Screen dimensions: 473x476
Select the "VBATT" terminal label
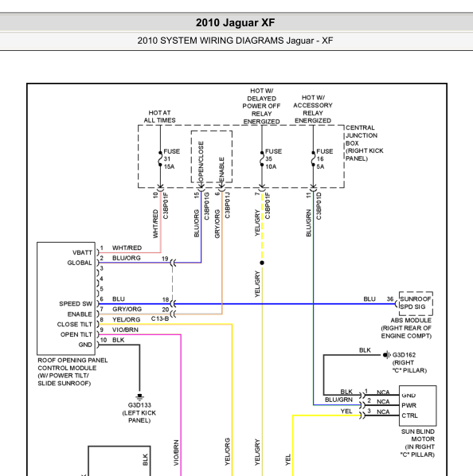point(82,252)
